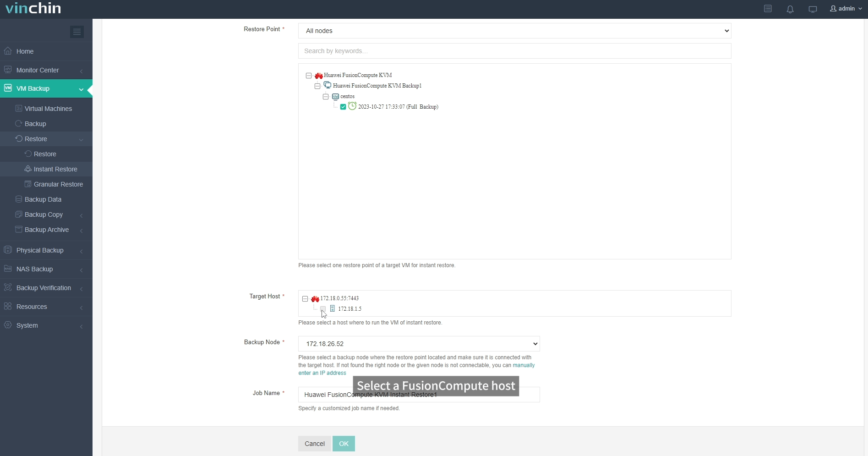Collapse the 172.18.0.55:7443 target tree
Screen dimensions: 868x456
pos(305,299)
